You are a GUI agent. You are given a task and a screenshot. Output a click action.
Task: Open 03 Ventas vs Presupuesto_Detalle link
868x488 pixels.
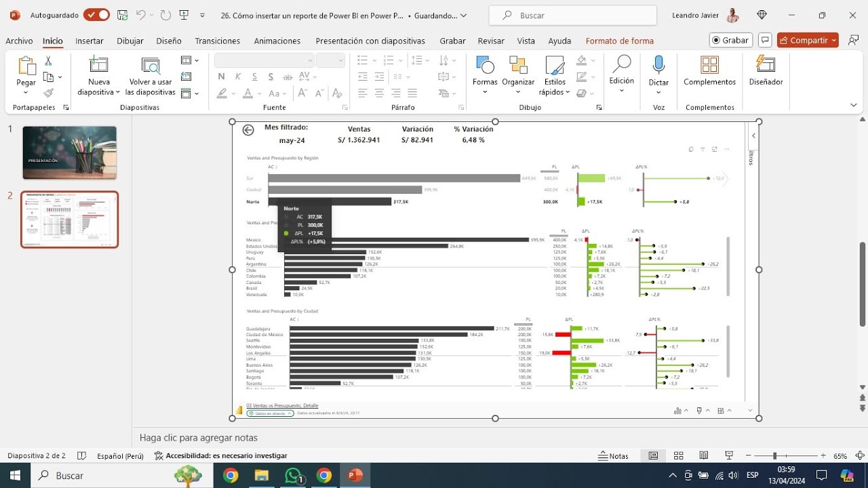282,405
